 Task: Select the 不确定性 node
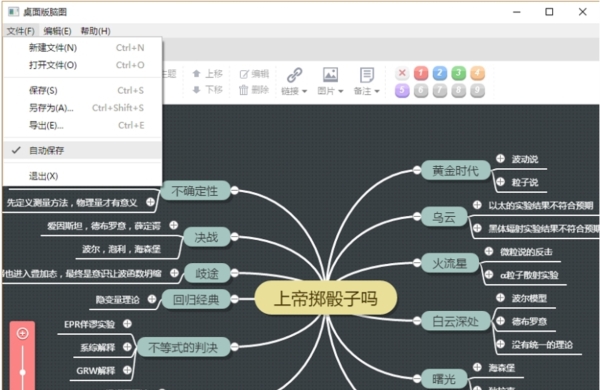pyautogui.click(x=195, y=190)
